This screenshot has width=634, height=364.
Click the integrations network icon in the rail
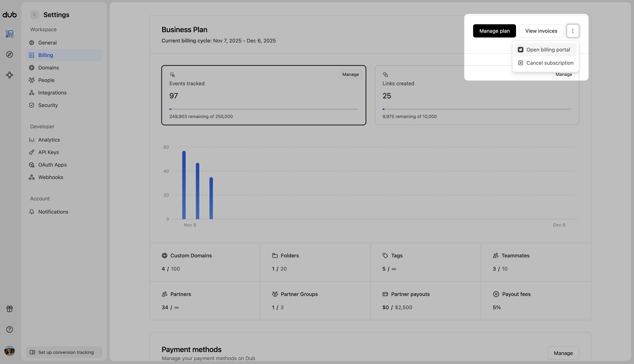9,75
